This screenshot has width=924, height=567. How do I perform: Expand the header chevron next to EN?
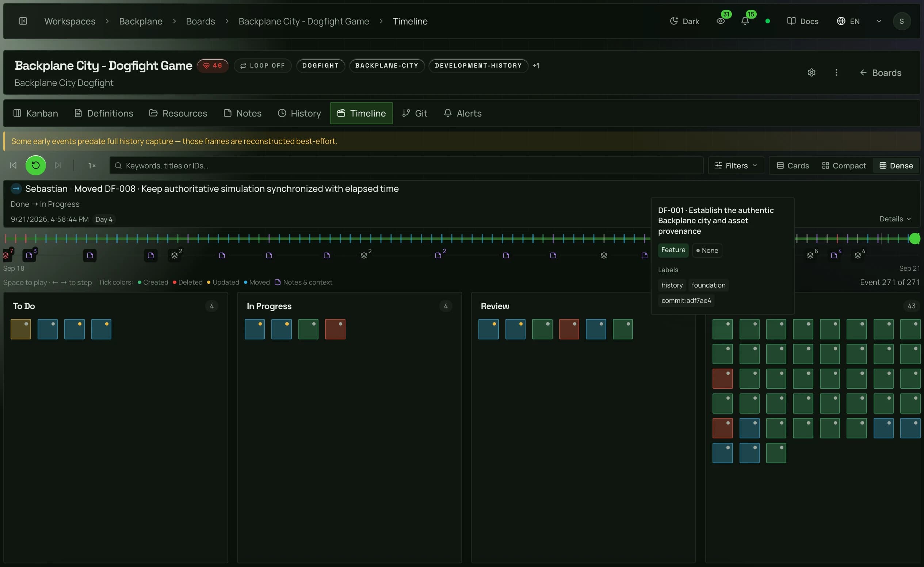tap(879, 21)
